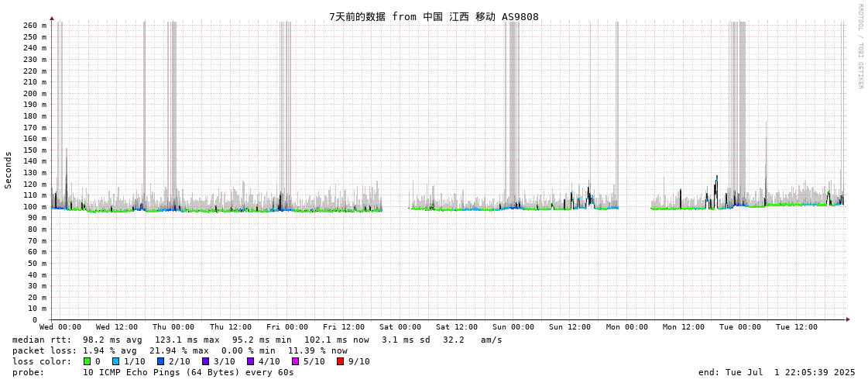Screen dimensions: 868x383
Task: Click the 'Thu 12:00' x-axis label
Action: pyautogui.click(x=230, y=328)
